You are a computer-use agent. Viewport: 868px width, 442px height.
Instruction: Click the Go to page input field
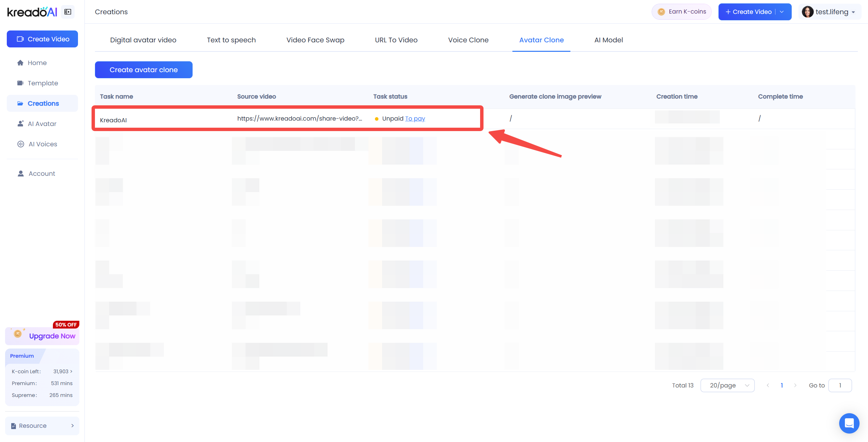coord(840,385)
